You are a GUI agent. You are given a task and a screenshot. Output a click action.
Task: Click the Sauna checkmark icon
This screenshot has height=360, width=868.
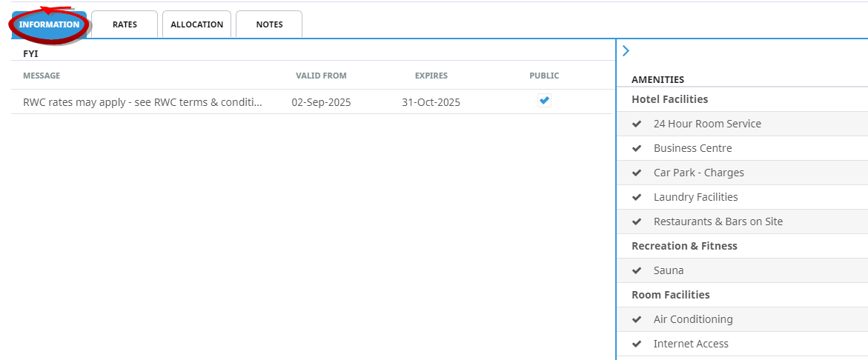637,270
